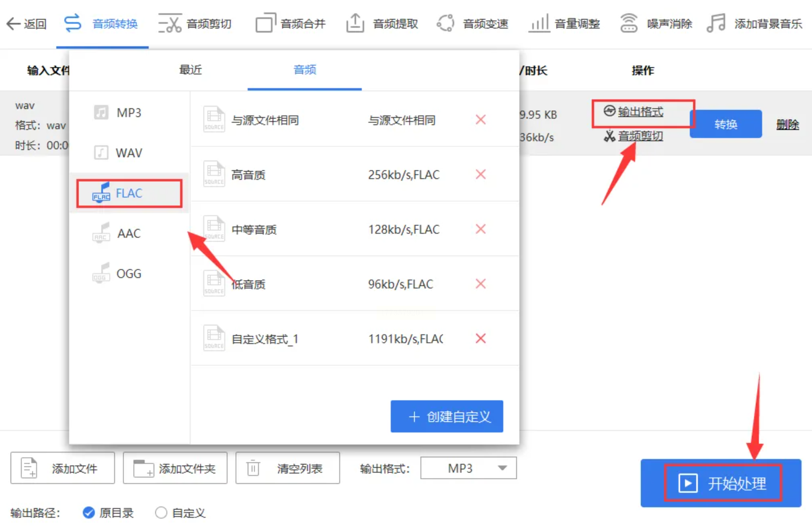
Task: Select 自定义 output path radio button
Action: click(161, 513)
